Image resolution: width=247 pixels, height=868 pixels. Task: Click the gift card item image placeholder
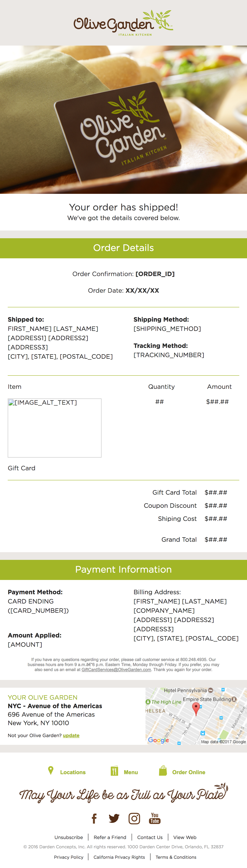point(55,428)
